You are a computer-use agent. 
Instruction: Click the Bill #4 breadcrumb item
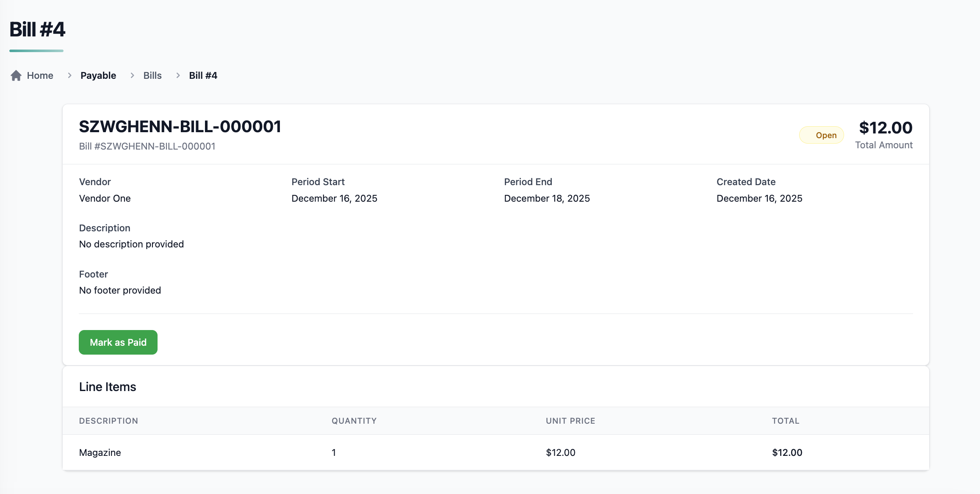[x=203, y=75]
